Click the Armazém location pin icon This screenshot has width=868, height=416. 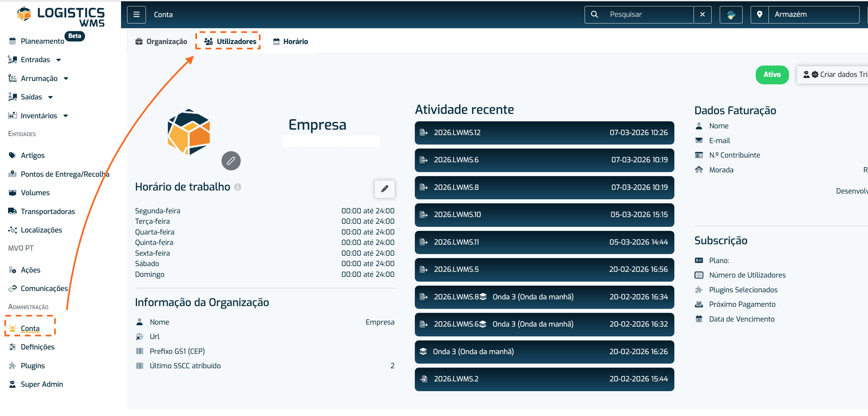(x=759, y=14)
